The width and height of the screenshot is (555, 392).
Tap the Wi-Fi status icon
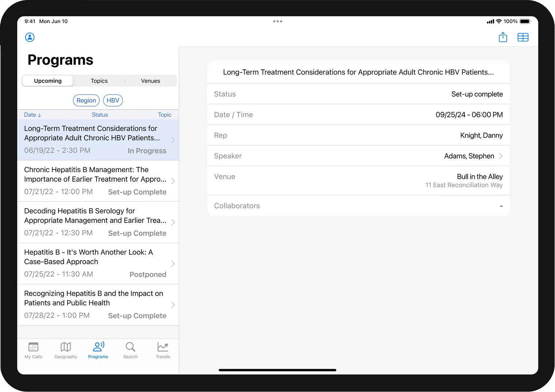[499, 21]
